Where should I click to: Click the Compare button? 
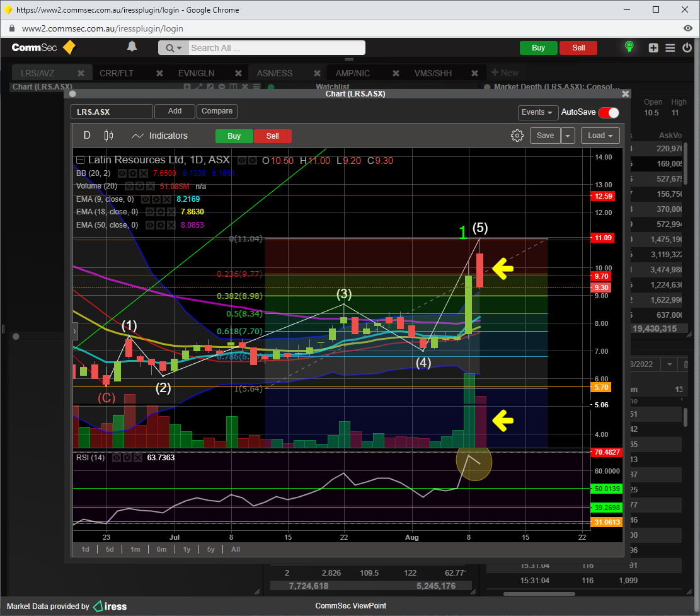(x=217, y=111)
